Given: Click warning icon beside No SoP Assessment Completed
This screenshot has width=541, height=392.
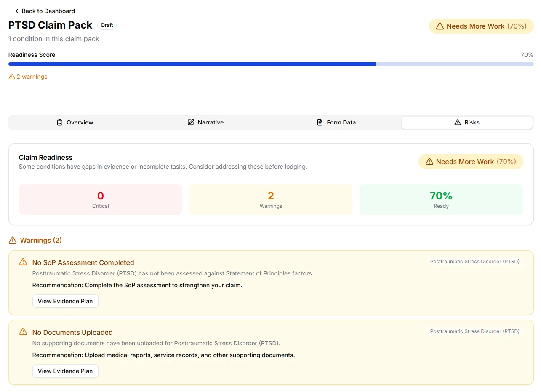Looking at the screenshot, I should click(x=23, y=262).
